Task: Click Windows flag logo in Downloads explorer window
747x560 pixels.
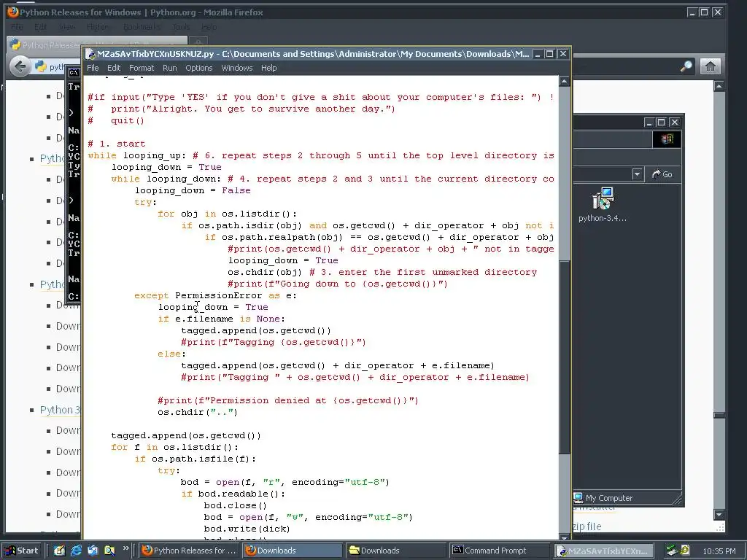Action: coord(667,139)
